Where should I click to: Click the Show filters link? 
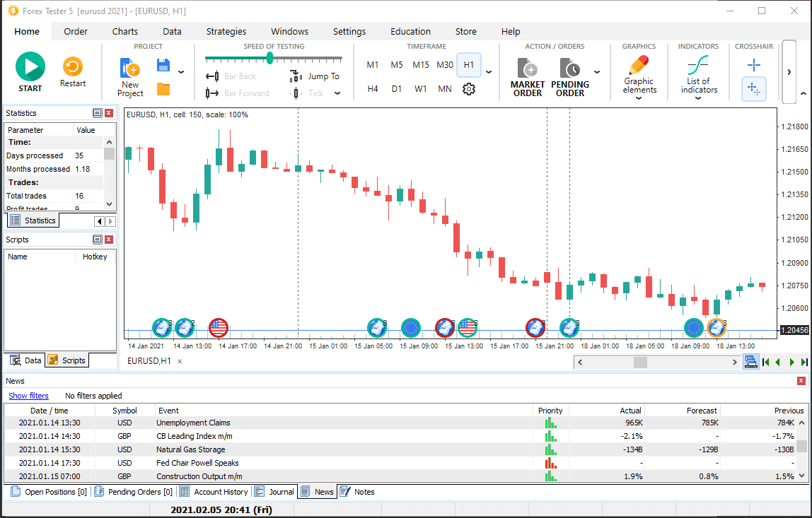[29, 396]
